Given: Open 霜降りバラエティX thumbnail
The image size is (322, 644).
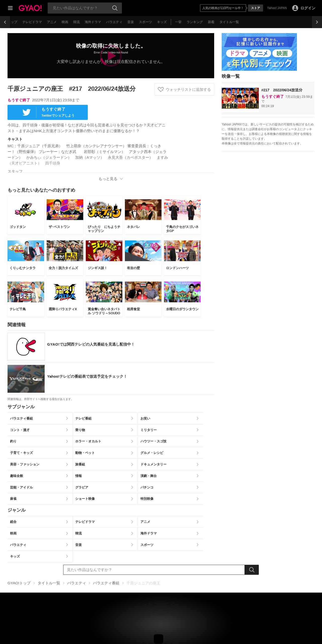Looking at the screenshot, I should click(x=65, y=292).
